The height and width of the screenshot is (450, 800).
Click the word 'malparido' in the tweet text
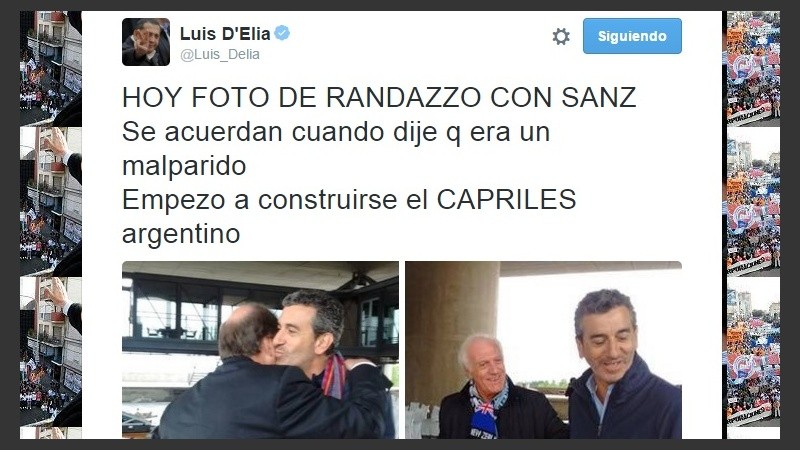coord(184,166)
